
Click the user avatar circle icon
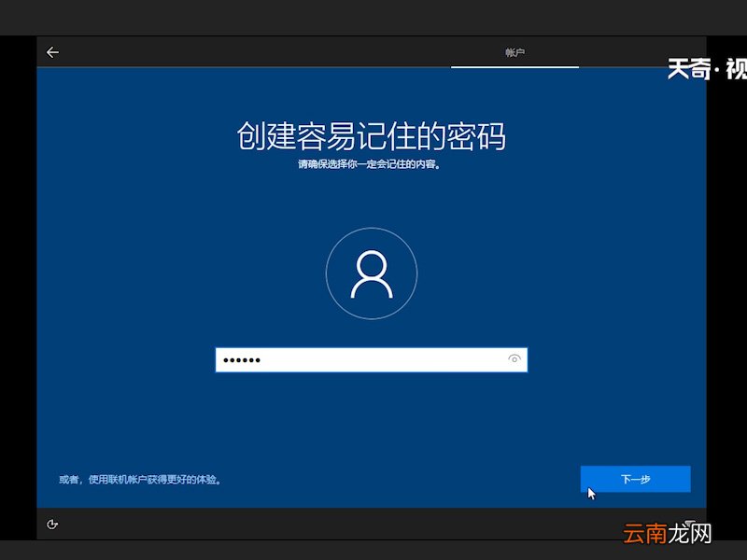pyautogui.click(x=372, y=273)
